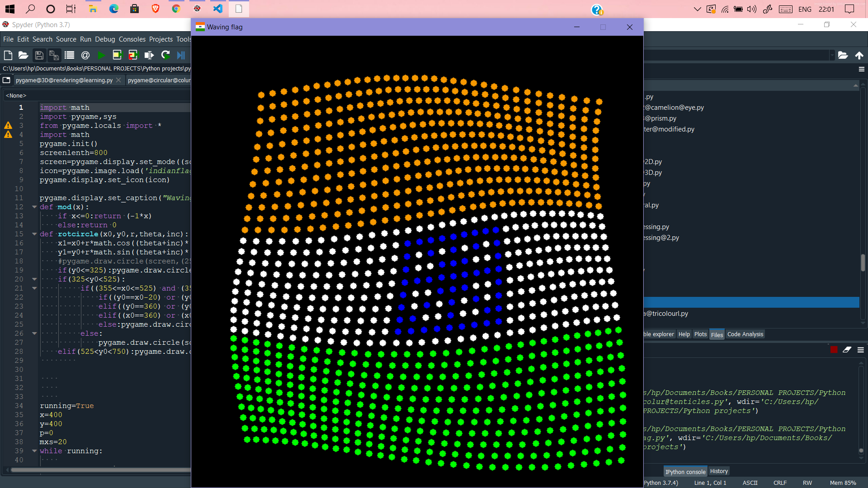Open the file pane options hamburger menu
The width and height of the screenshot is (868, 488).
click(x=861, y=69)
